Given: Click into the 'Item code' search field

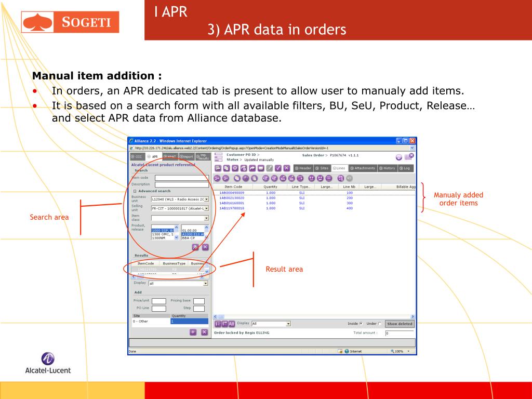Looking at the screenshot, I should point(182,178).
